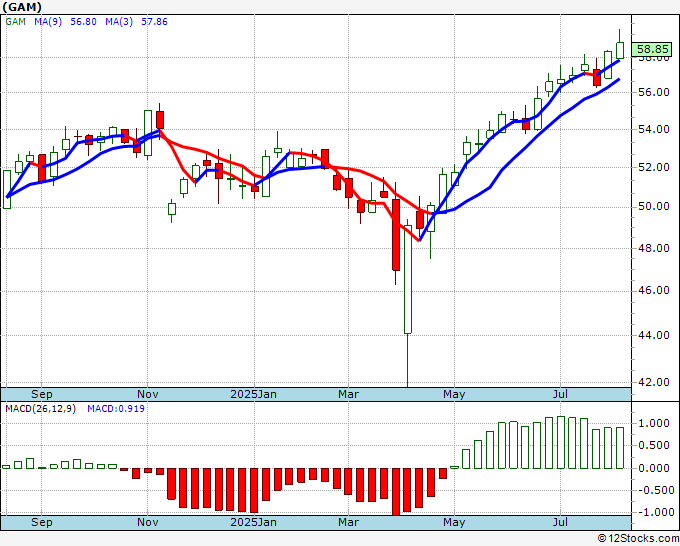Click the current price tag 58.85
Screen dimensions: 680x546
[x=651, y=49]
